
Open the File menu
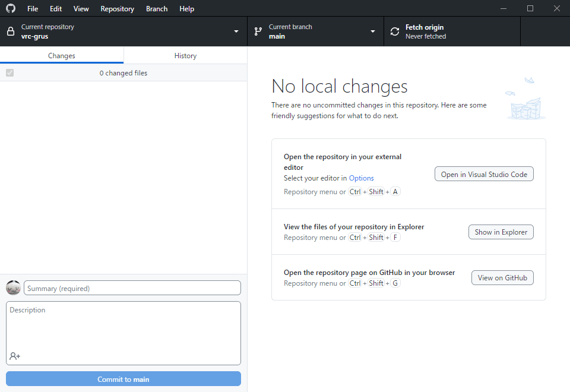pos(33,9)
